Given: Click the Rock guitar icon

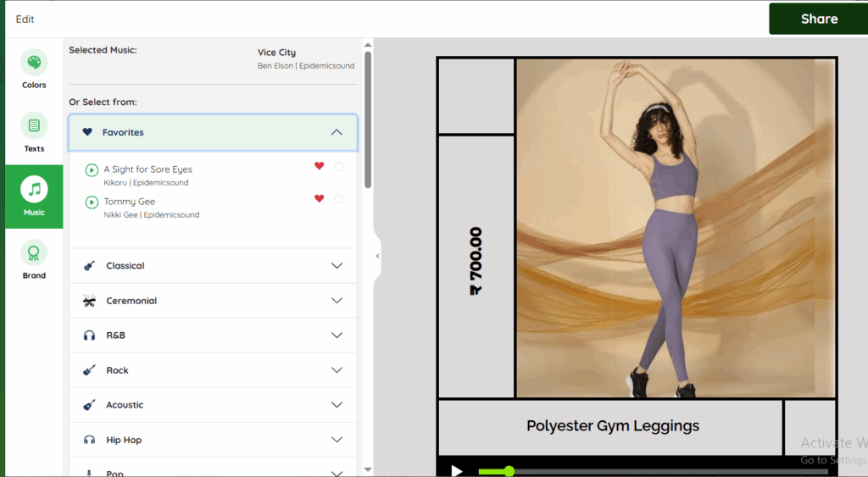Looking at the screenshot, I should (x=89, y=370).
